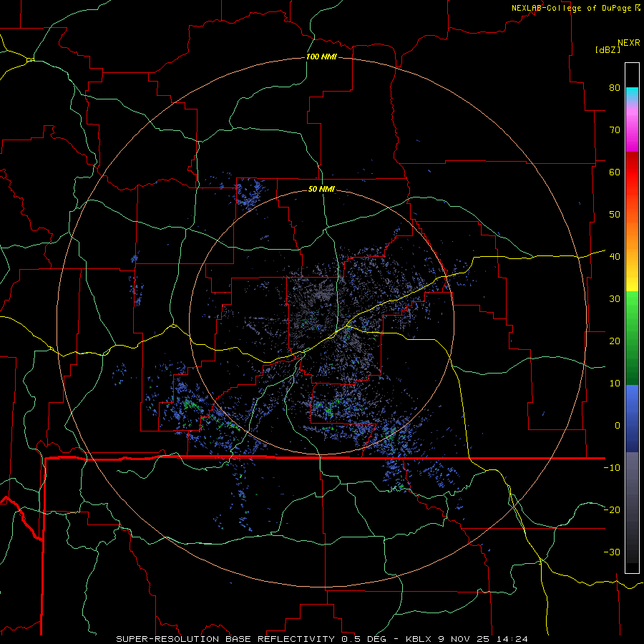
Task: Click the 20 dBZ scale value
Action: (x=615, y=341)
